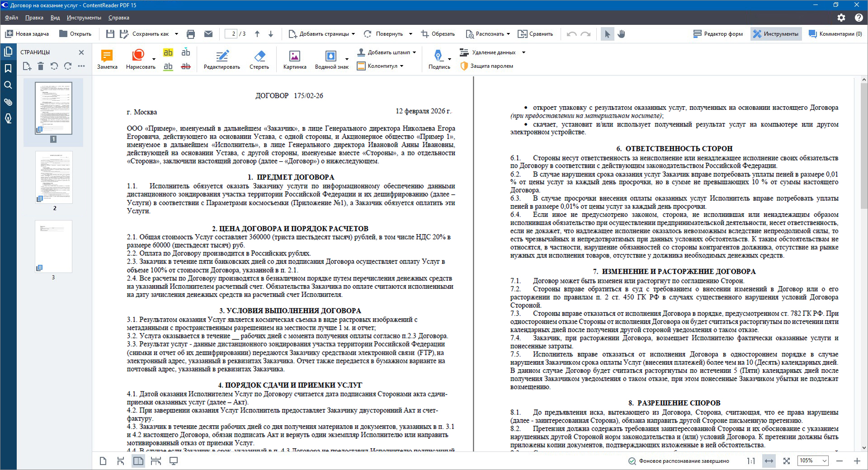Screen dimensions: 868x470
Task: Select page 3 thumbnail
Action: point(53,247)
